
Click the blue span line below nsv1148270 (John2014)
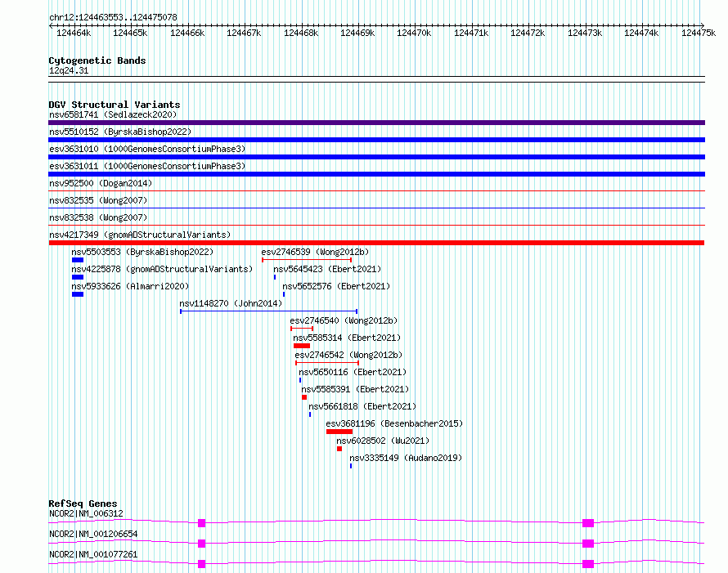(x=269, y=311)
